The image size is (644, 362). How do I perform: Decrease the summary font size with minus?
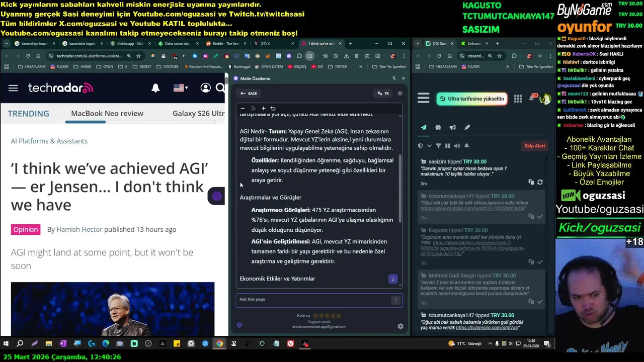pyautogui.click(x=243, y=108)
